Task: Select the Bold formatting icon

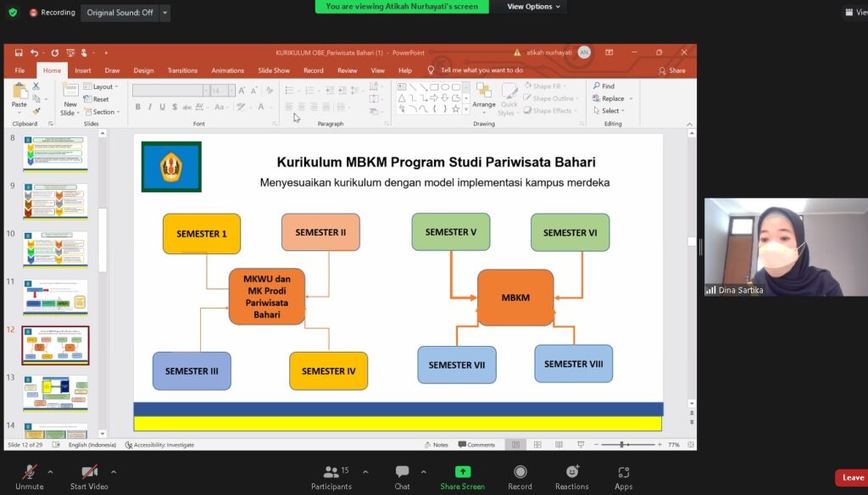Action: [138, 106]
